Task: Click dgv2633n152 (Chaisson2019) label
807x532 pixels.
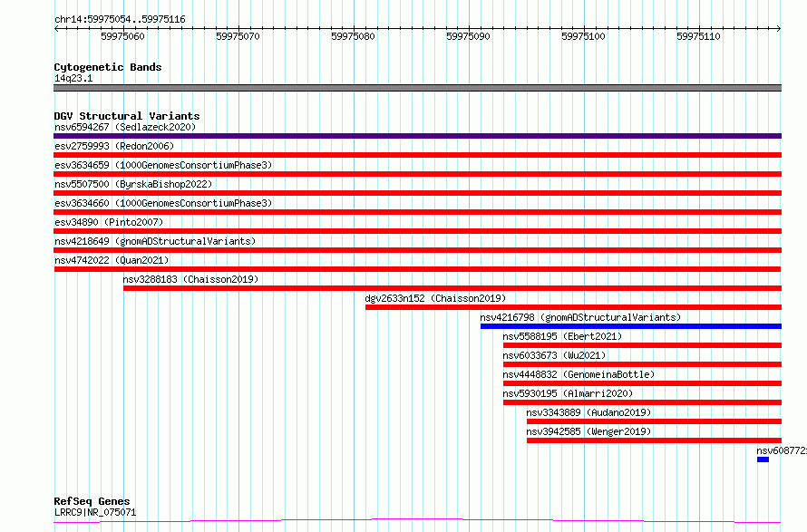Action: click(435, 298)
